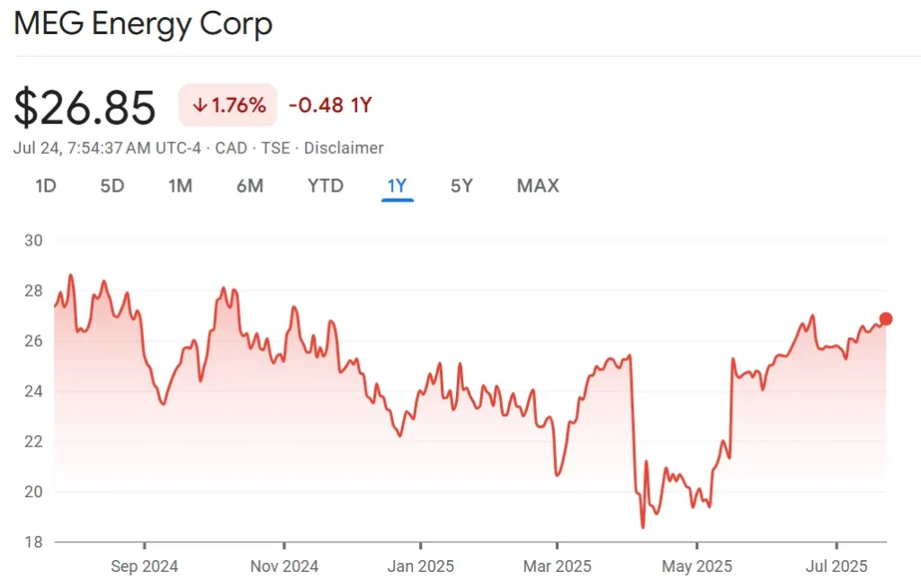Click the red endpoint dot on chart
921x588 pixels.
(x=886, y=318)
